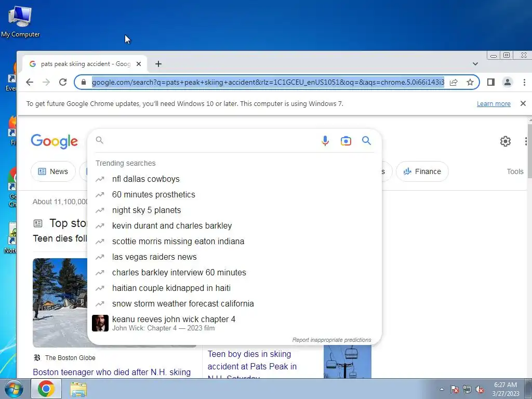Close the pats peak skiing accident tab
532x399 pixels.
[x=138, y=64]
